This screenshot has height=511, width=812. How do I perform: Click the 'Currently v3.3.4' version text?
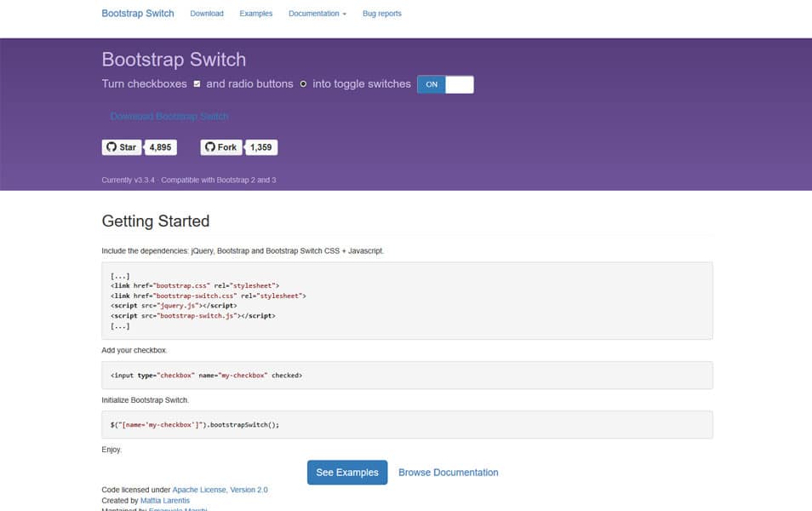coord(128,180)
